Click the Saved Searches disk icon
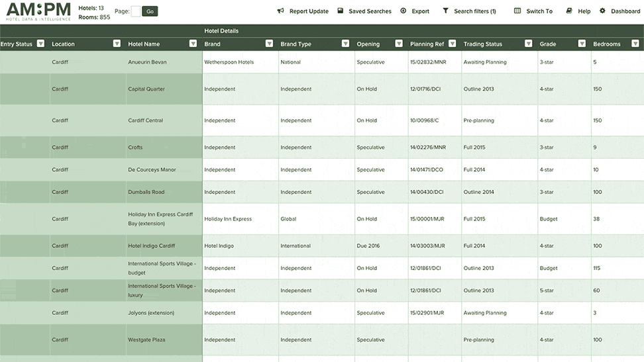 340,11
